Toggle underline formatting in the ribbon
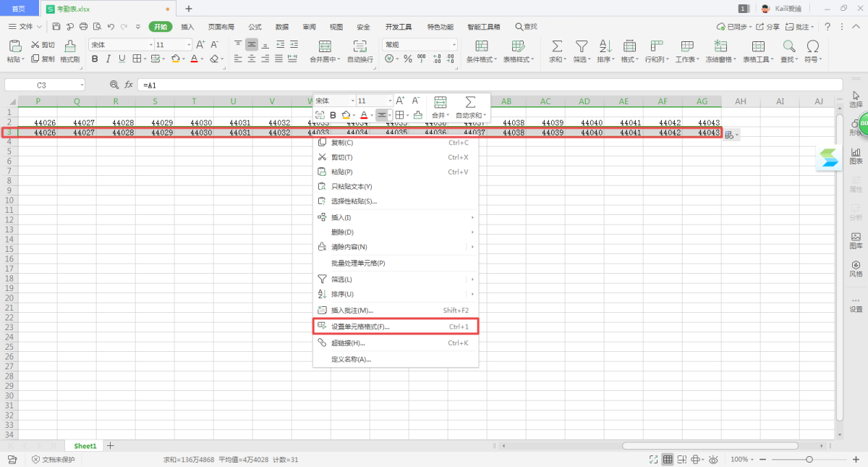This screenshot has width=868, height=467. (x=122, y=59)
